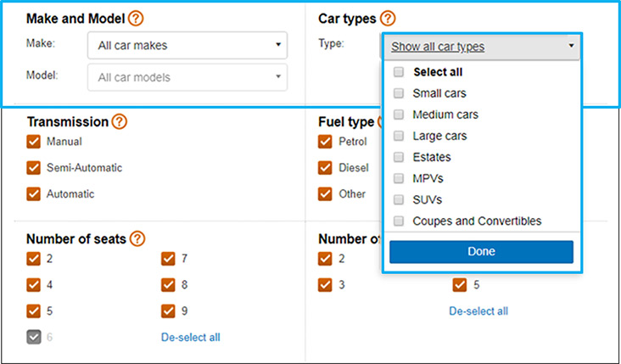The image size is (621, 364).
Task: Check the SUVs option
Action: [399, 199]
